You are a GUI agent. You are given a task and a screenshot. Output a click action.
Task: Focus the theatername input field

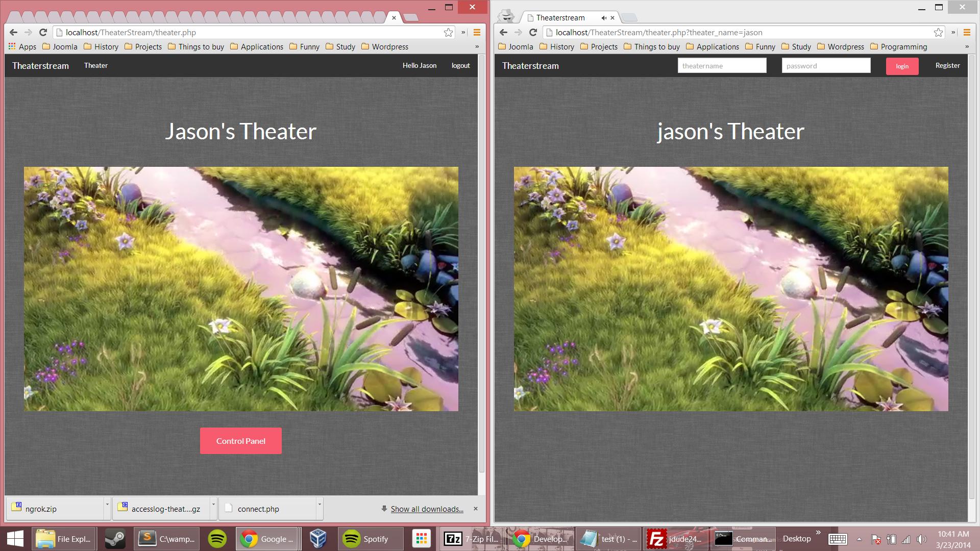click(x=722, y=66)
